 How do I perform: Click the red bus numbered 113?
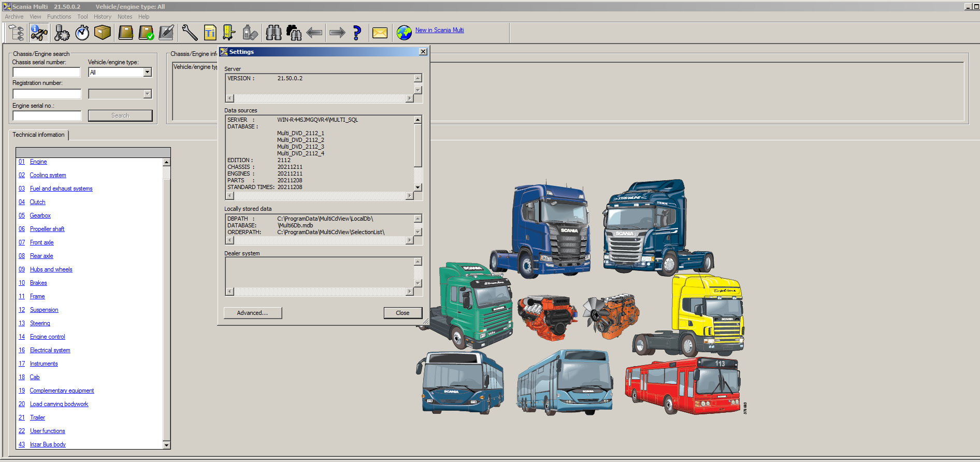(684, 385)
